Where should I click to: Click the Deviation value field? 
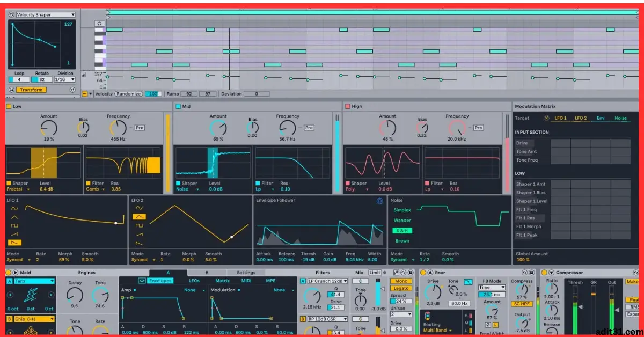[258, 94]
